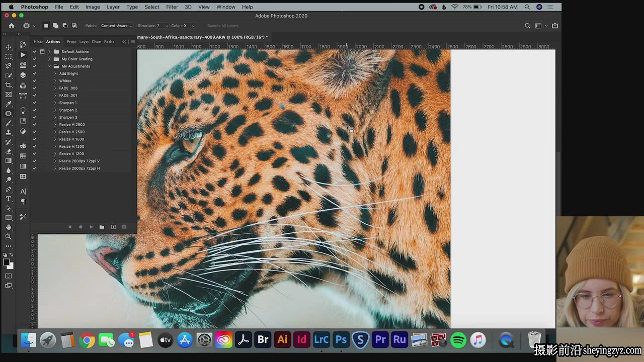
Task: Select the Horizontal Type tool
Action: [x=9, y=199]
